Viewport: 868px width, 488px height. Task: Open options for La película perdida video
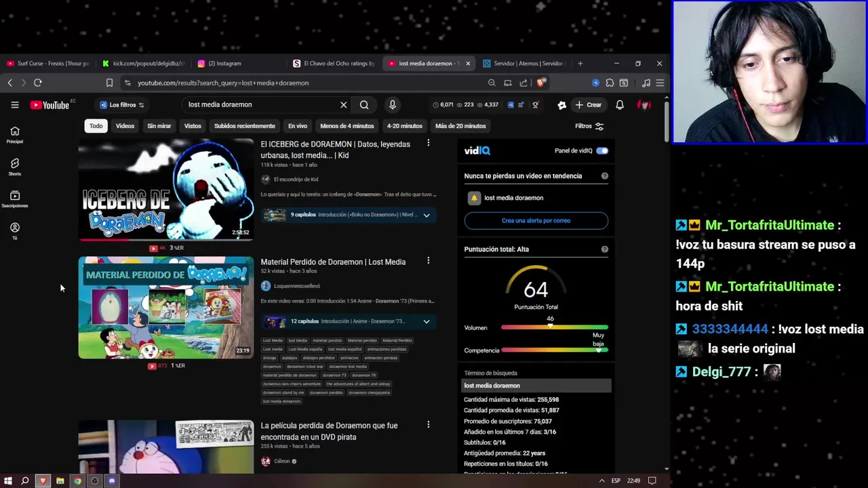(x=428, y=424)
